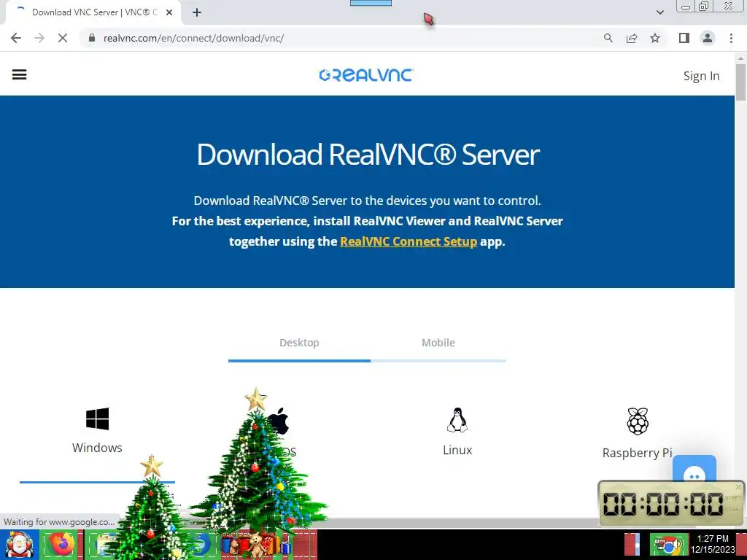Open the taskbar clock and date
This screenshot has height=560, width=747.
click(713, 544)
